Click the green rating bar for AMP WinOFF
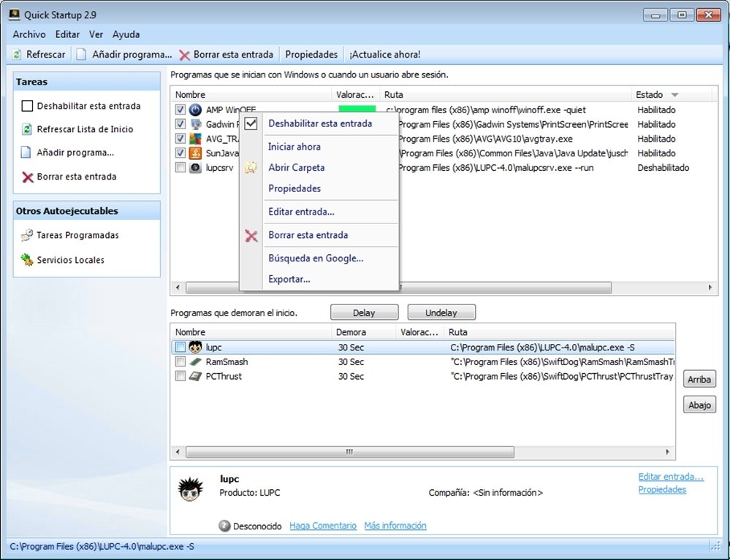 (x=357, y=110)
